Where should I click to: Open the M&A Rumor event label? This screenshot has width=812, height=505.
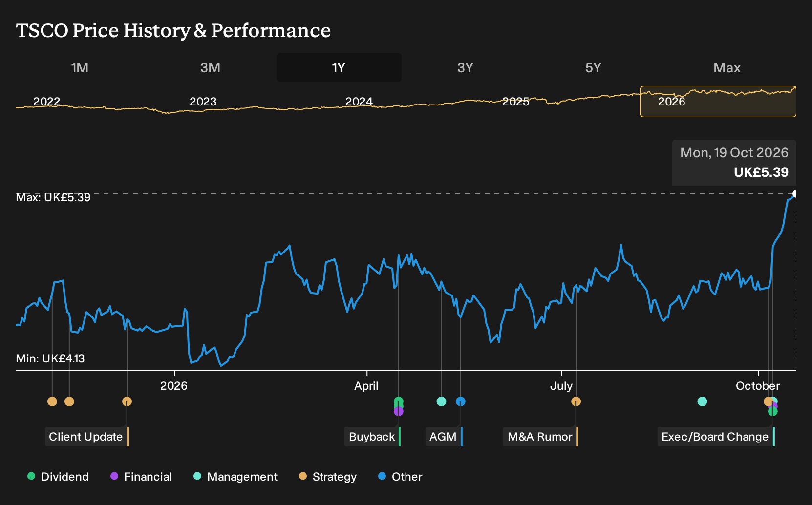[540, 437]
